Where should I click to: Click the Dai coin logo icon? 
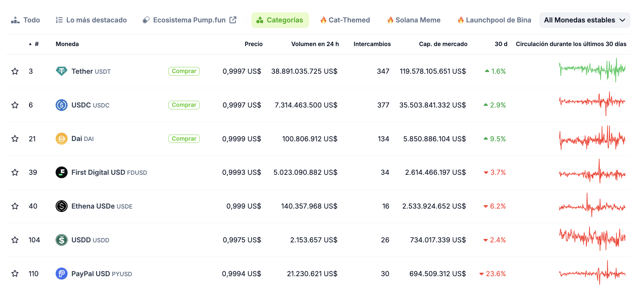[61, 139]
